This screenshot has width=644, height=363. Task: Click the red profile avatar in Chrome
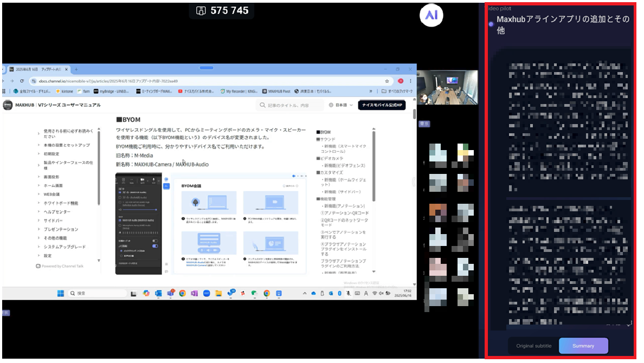click(401, 81)
